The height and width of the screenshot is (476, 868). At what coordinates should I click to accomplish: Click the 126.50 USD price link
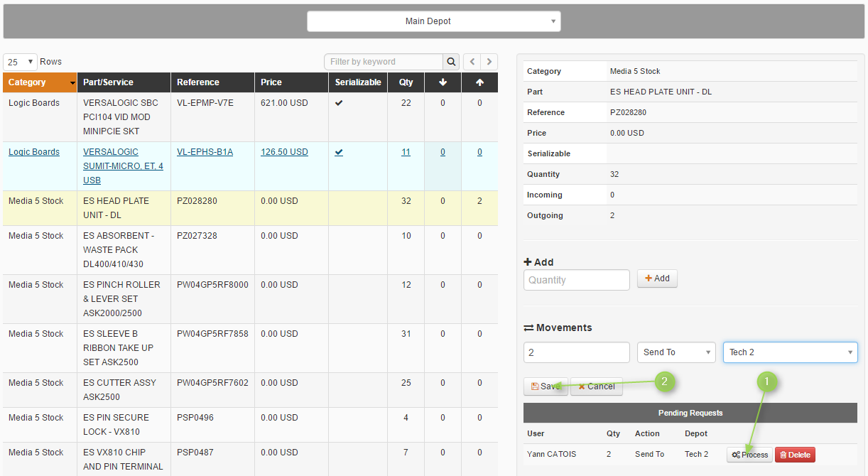coord(284,152)
